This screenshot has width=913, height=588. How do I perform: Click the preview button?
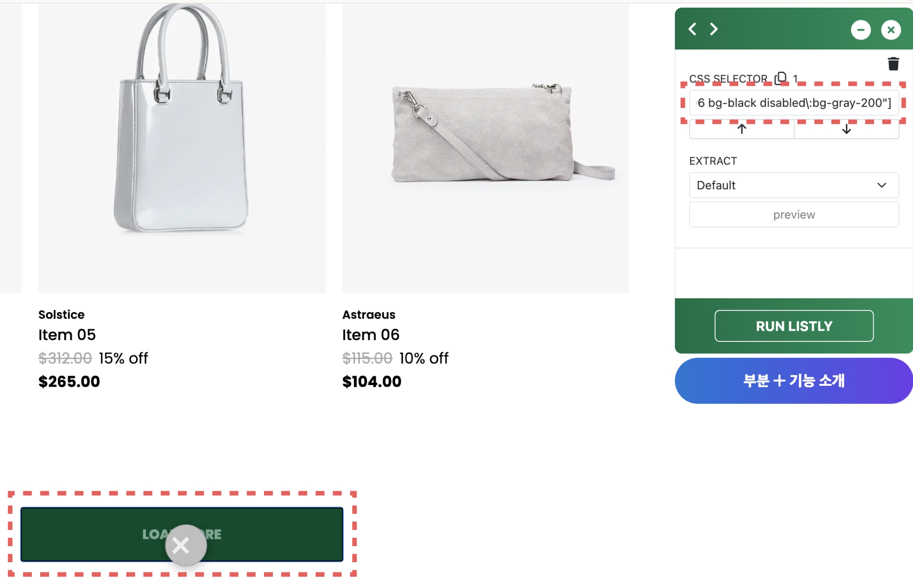(794, 215)
